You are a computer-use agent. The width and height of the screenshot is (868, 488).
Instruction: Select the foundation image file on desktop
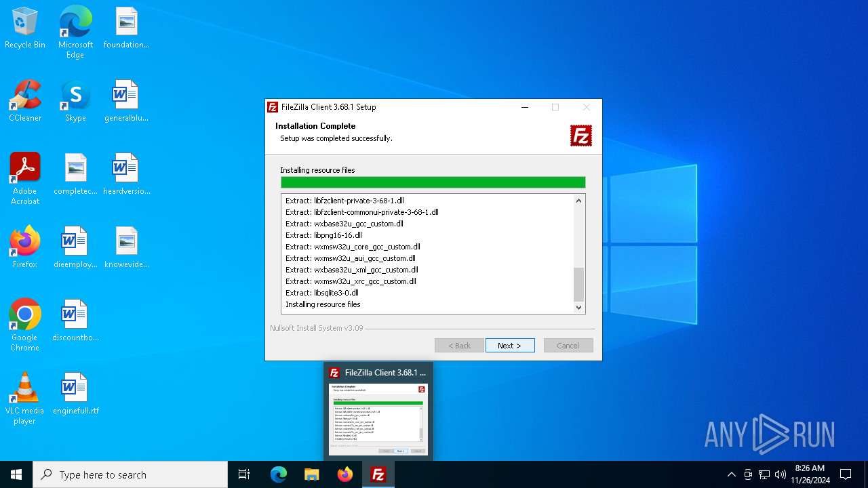126,28
